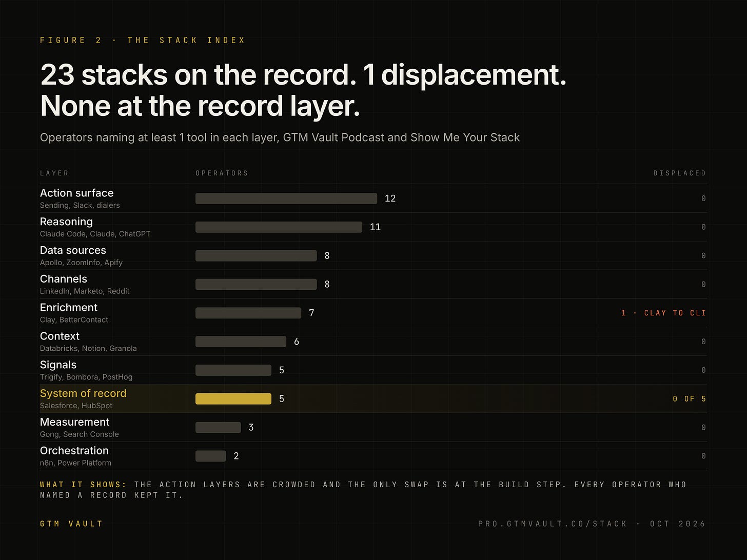Click 'Trigify, Bombora, PostHog' subtext

click(x=86, y=377)
